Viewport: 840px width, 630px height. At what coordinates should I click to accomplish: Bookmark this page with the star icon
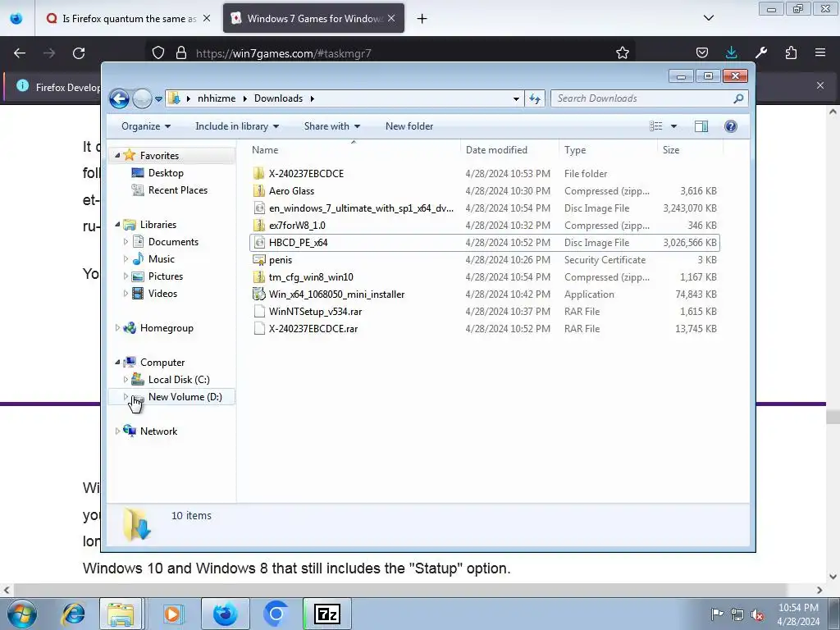[x=622, y=53]
